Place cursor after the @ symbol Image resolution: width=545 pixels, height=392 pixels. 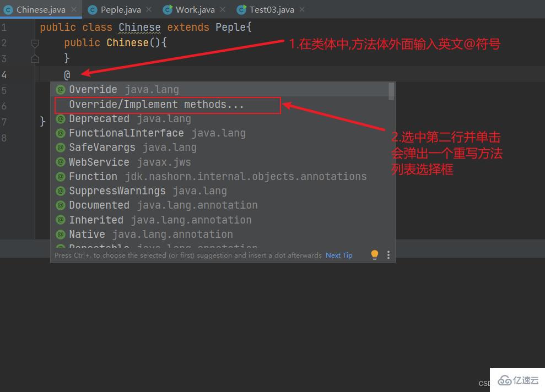coord(71,75)
